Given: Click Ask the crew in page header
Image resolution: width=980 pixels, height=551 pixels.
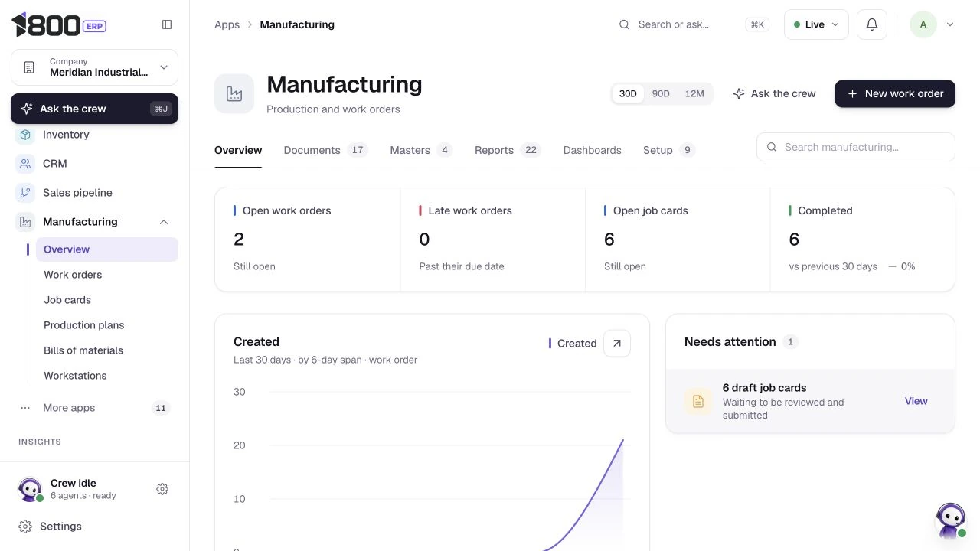Looking at the screenshot, I should (774, 93).
